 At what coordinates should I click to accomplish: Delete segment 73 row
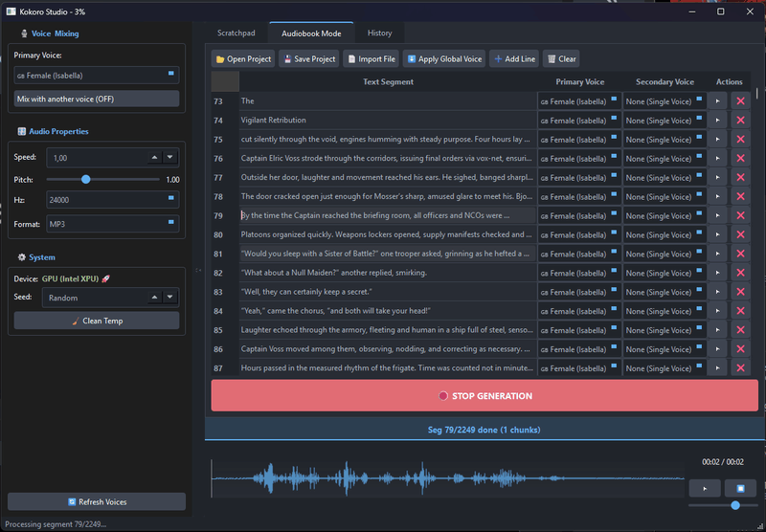point(740,101)
